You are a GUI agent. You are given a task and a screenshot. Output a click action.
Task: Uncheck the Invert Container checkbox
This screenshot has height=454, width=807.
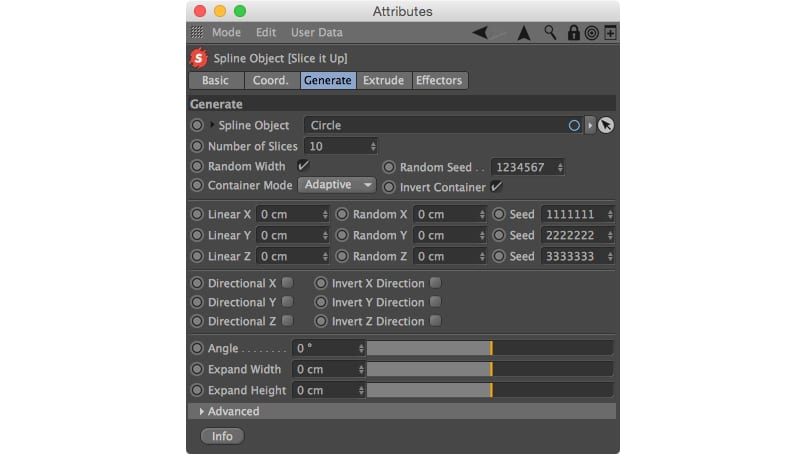click(496, 186)
